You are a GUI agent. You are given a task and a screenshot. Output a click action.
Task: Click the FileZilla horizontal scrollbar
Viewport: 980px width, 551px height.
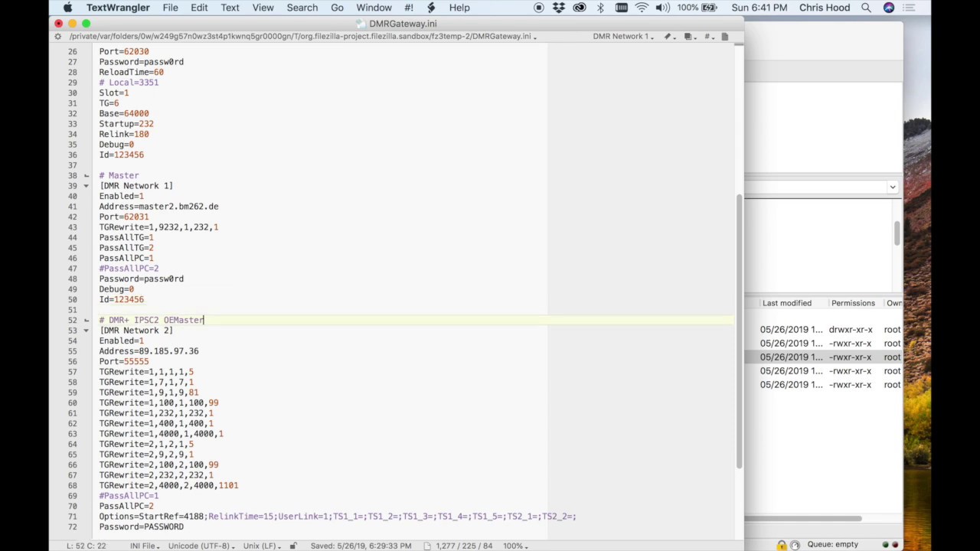point(803,519)
